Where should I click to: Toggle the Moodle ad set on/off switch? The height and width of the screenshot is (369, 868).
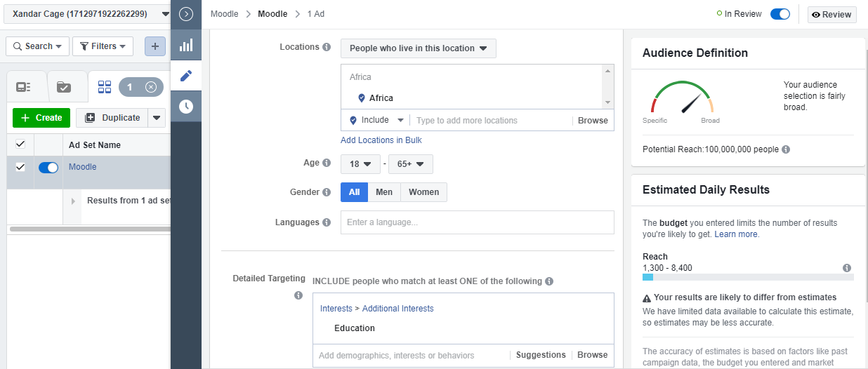[x=48, y=167]
